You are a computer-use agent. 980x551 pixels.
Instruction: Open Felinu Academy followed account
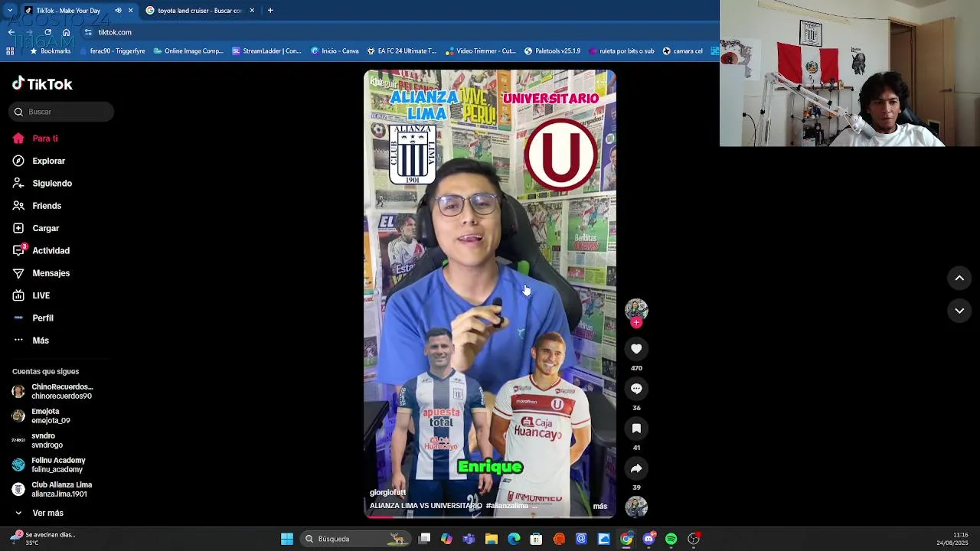(x=49, y=465)
